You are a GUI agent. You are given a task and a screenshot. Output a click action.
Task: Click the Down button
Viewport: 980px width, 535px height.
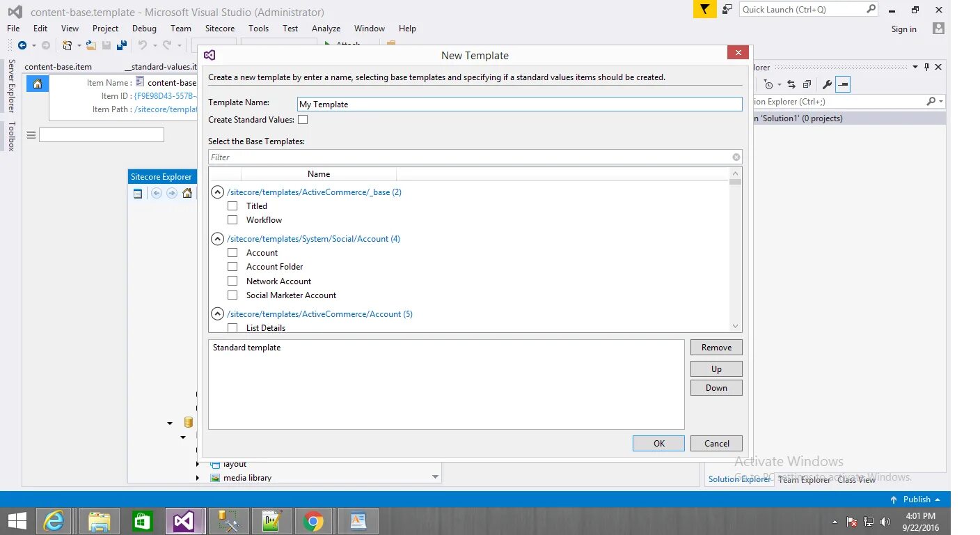[x=716, y=388]
